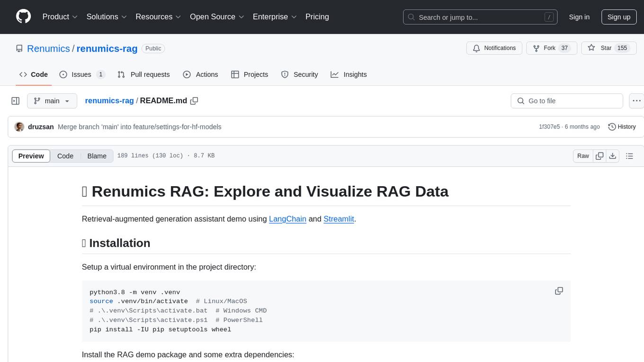Click renumics-rag in the file breadcrumb
Viewport: 644px width, 362px height.
[x=109, y=101]
